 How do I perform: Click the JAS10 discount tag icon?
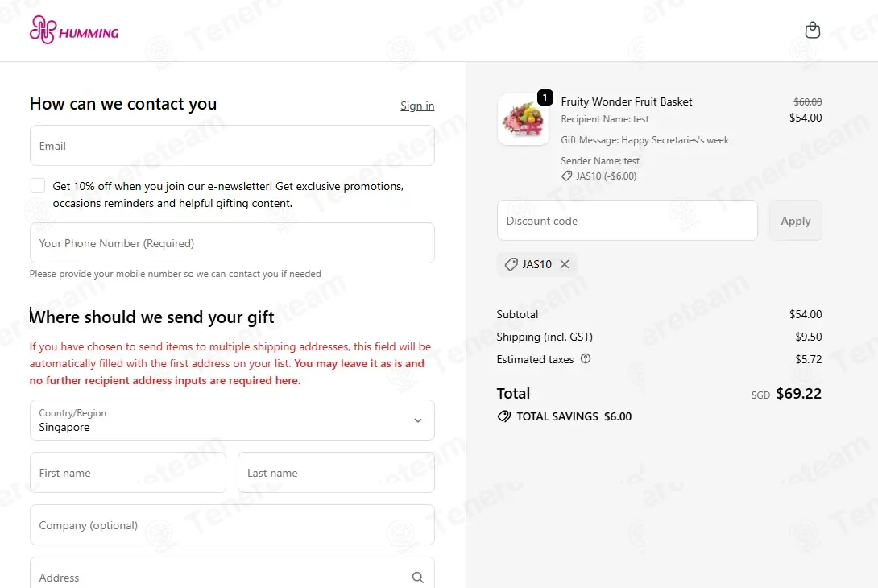[511, 264]
